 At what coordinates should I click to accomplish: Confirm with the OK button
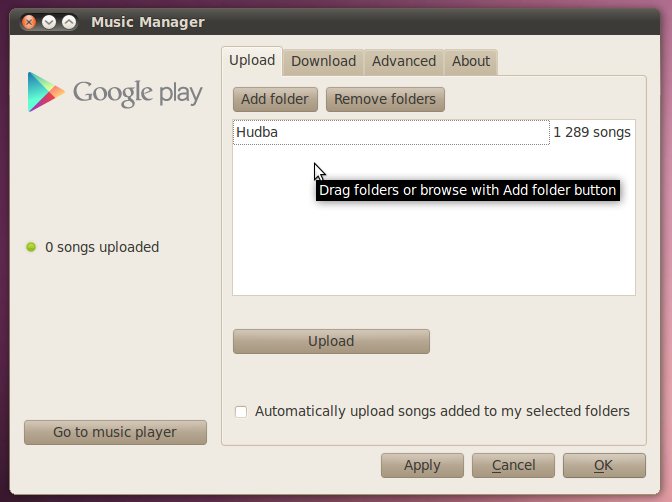(x=603, y=465)
